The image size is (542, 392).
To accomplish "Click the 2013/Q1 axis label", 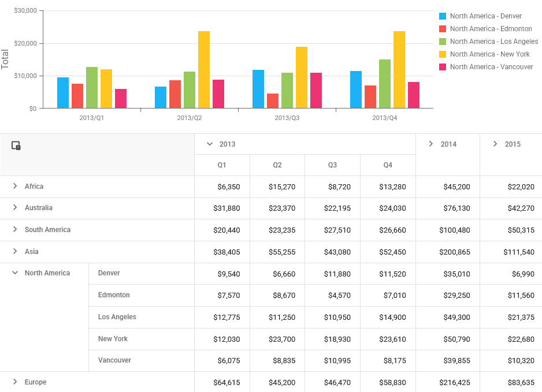I will [x=92, y=118].
